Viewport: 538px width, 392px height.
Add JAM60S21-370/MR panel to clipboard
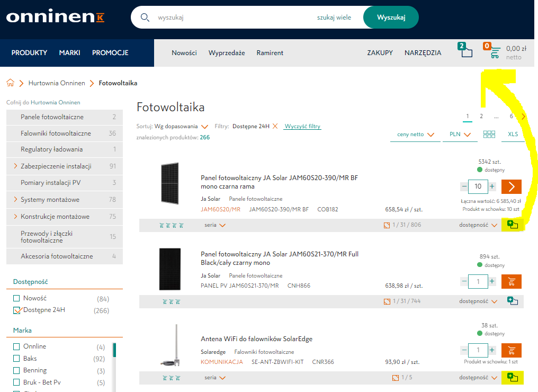click(512, 301)
